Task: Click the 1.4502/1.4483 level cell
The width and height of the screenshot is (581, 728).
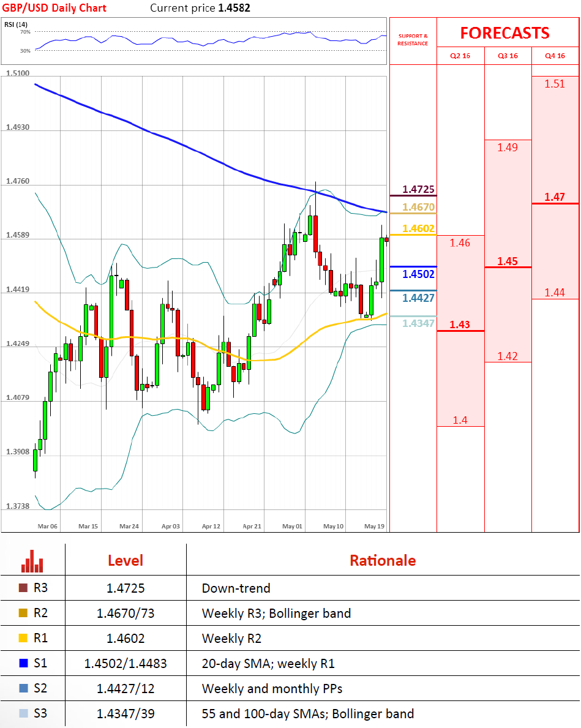Action: coord(126,664)
